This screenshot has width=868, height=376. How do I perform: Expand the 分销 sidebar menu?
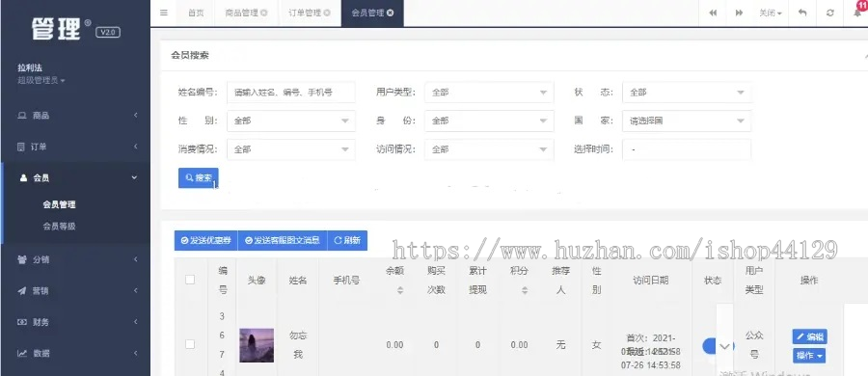pyautogui.click(x=75, y=259)
